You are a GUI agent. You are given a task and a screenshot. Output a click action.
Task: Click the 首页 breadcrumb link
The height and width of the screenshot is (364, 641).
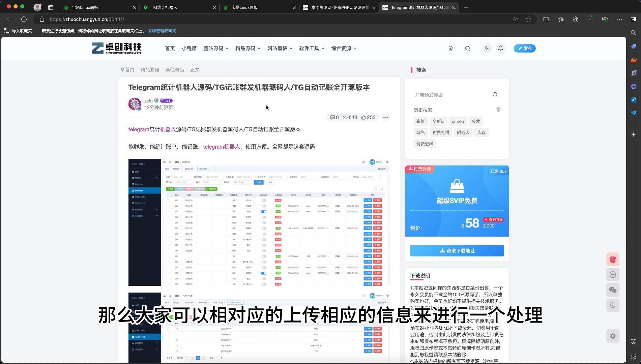pyautogui.click(x=129, y=69)
